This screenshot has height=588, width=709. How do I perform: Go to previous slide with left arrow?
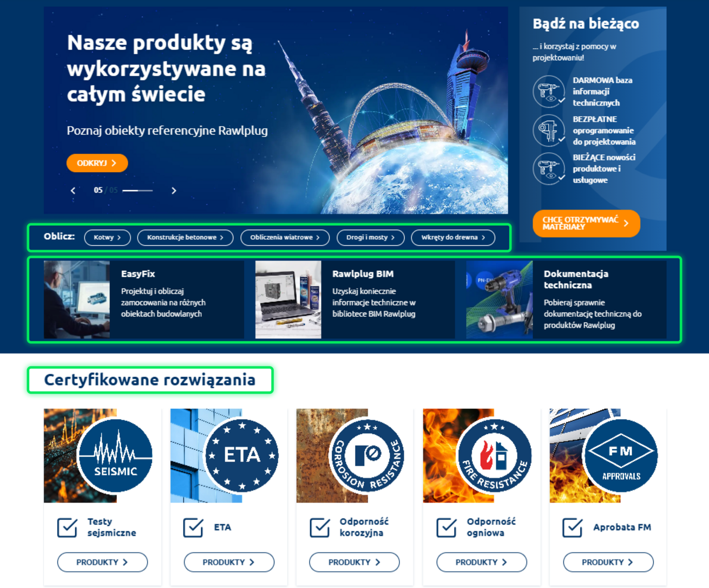[x=73, y=191]
